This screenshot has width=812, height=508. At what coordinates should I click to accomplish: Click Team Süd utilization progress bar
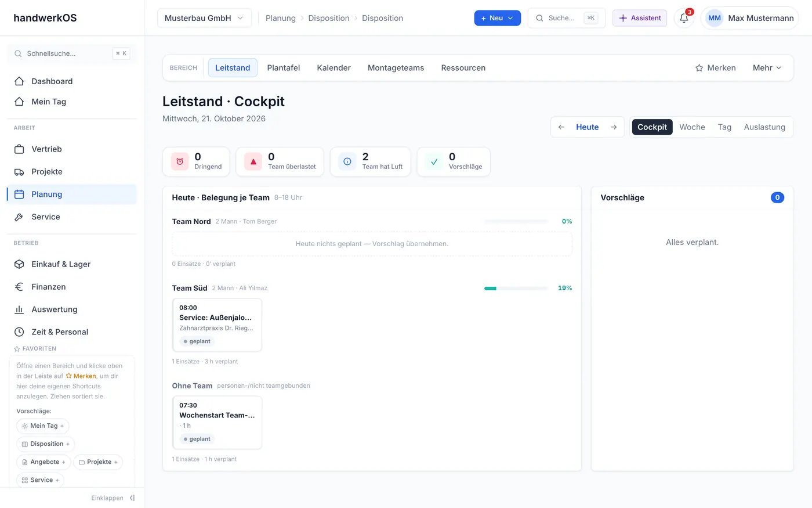[516, 288]
